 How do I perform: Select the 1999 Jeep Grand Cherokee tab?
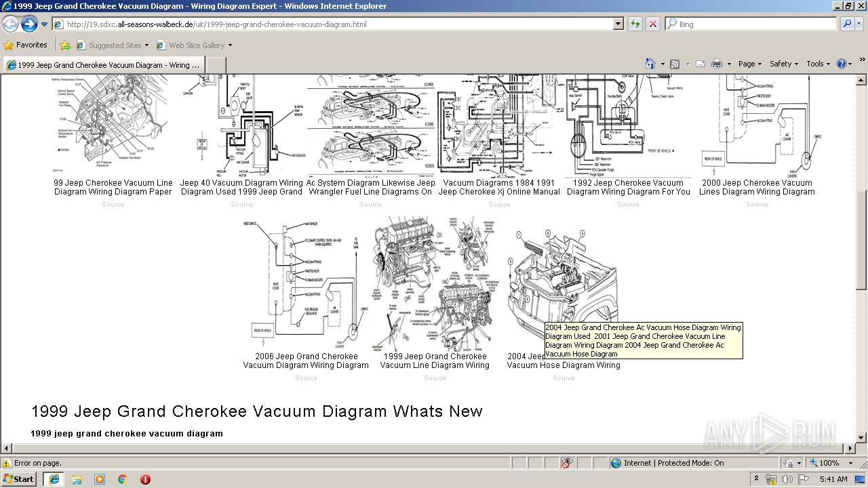tap(104, 65)
